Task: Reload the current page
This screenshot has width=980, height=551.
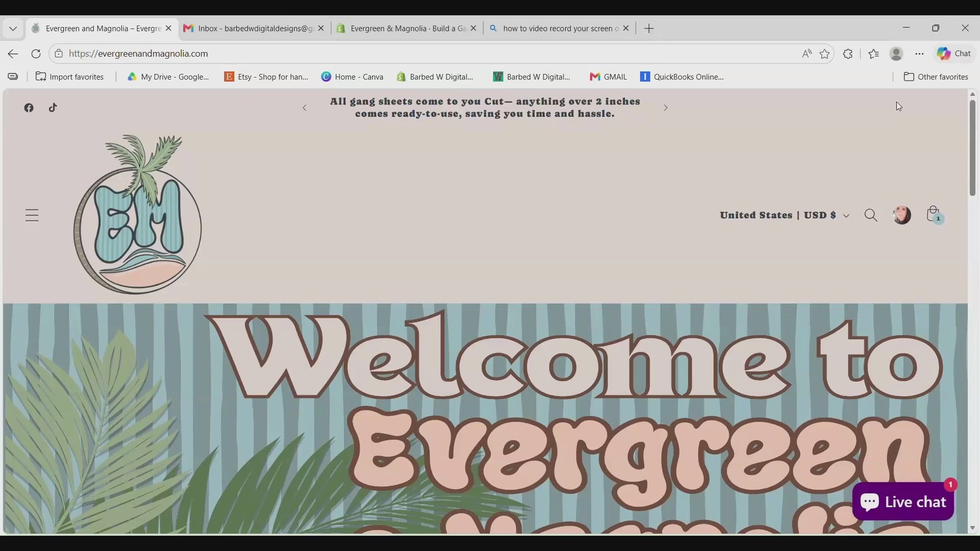Action: click(36, 54)
